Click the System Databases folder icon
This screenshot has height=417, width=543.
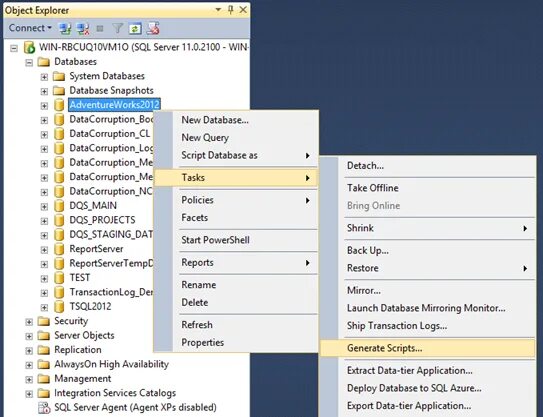pos(59,76)
